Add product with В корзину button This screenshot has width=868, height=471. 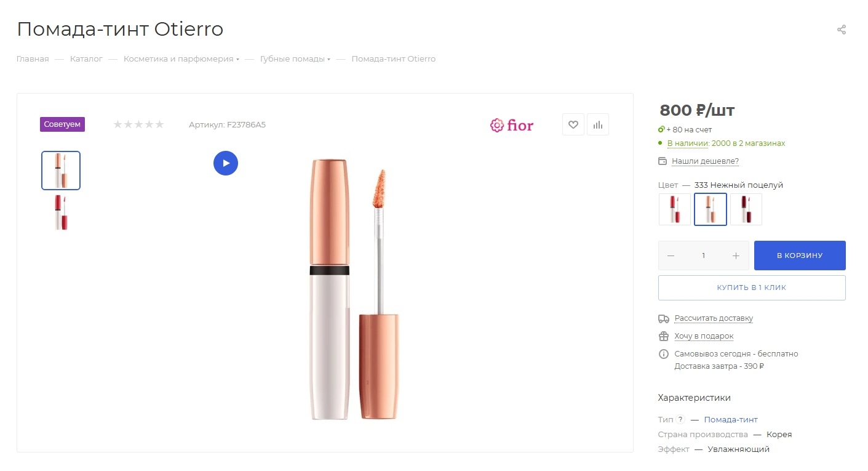(x=800, y=256)
